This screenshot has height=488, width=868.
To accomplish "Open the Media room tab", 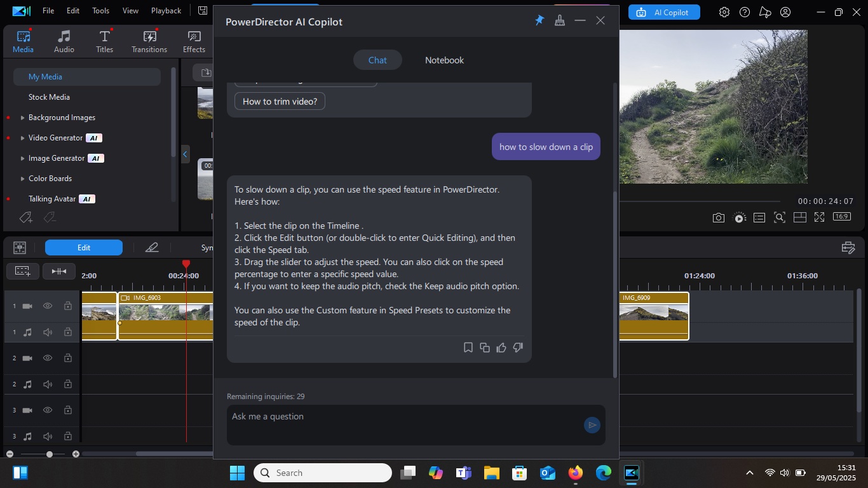I will (x=24, y=41).
